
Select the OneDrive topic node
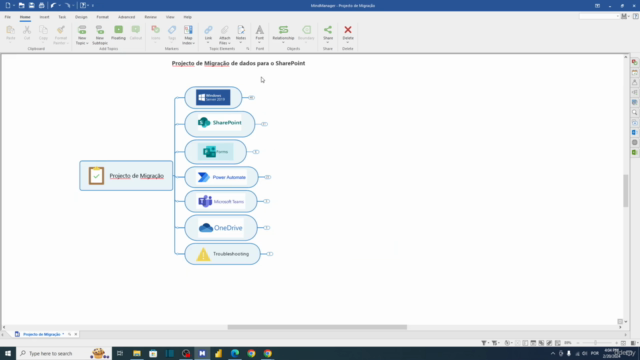pos(221,228)
